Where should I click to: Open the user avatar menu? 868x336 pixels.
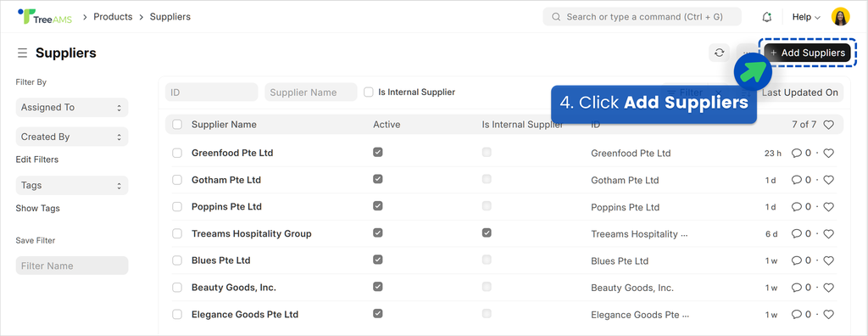click(x=840, y=17)
